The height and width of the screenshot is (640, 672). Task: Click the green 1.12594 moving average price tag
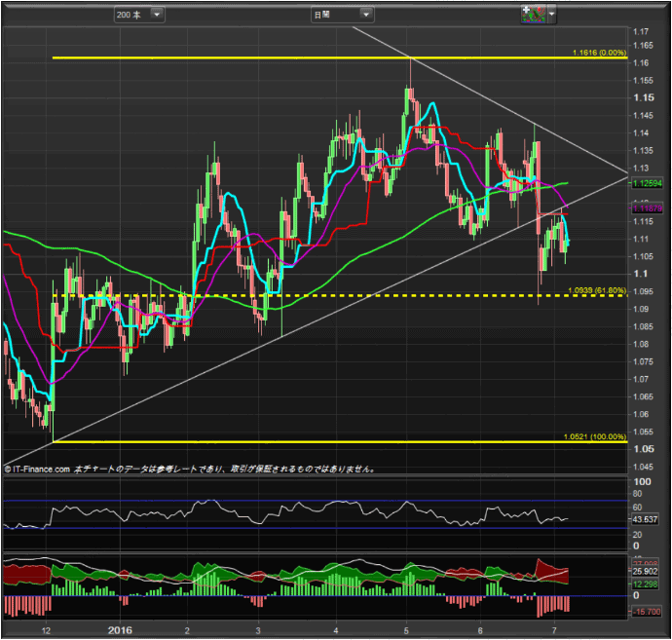[x=647, y=183]
